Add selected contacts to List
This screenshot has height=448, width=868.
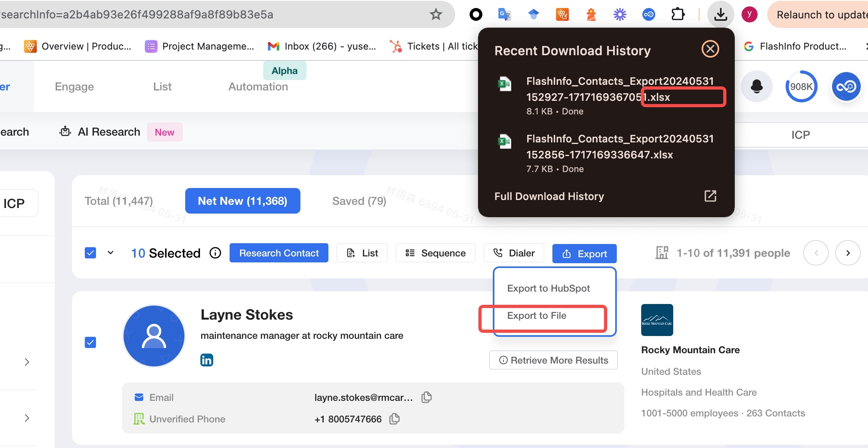click(x=362, y=253)
